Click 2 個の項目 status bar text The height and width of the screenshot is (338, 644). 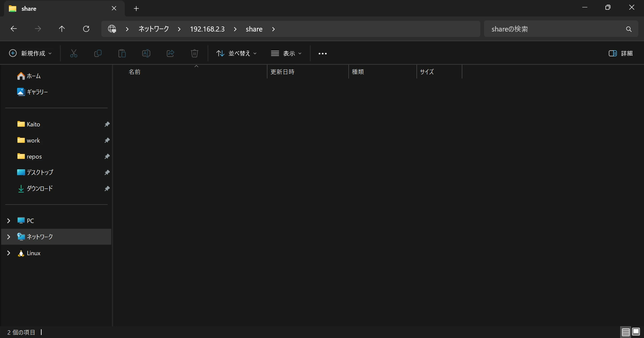[x=21, y=332]
